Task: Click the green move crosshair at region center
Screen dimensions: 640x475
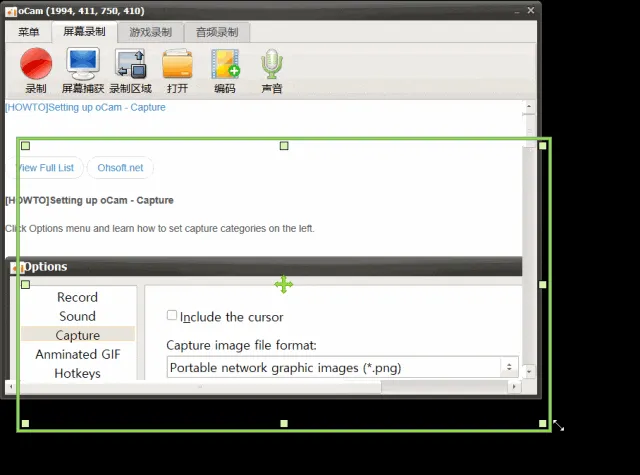Action: (284, 284)
